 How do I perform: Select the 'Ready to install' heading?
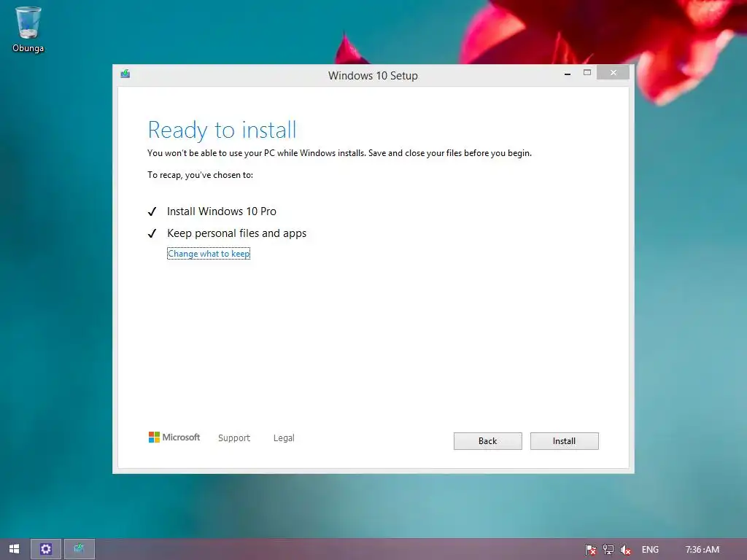pos(222,130)
